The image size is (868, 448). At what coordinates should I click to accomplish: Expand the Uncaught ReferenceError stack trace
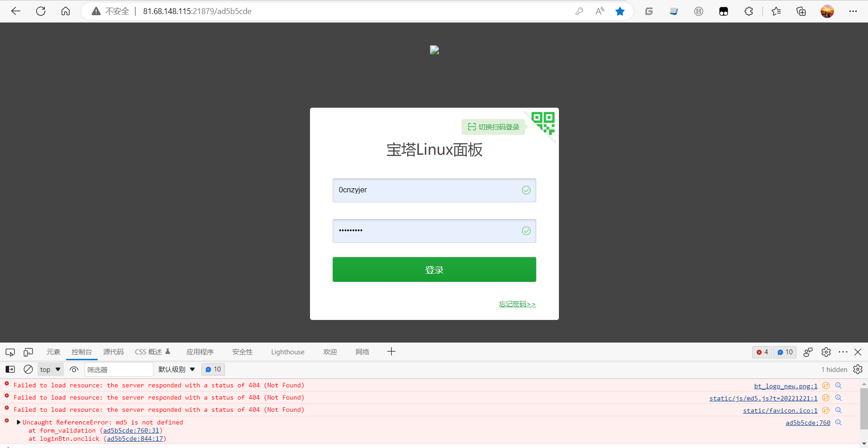(x=19, y=422)
